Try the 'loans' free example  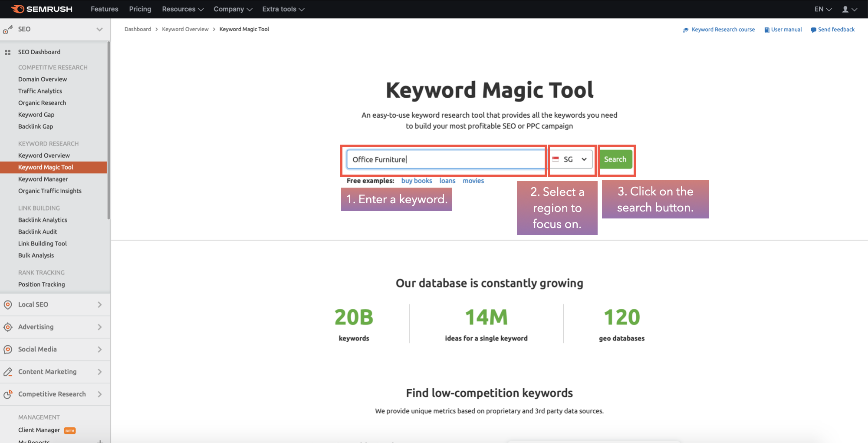coord(447,181)
